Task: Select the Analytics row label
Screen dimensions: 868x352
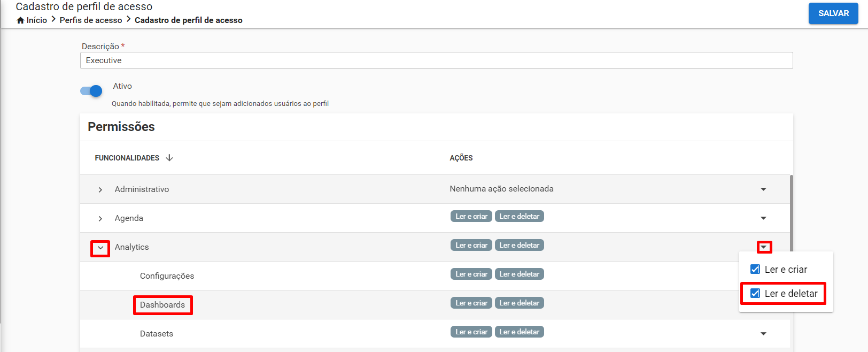Action: 131,247
